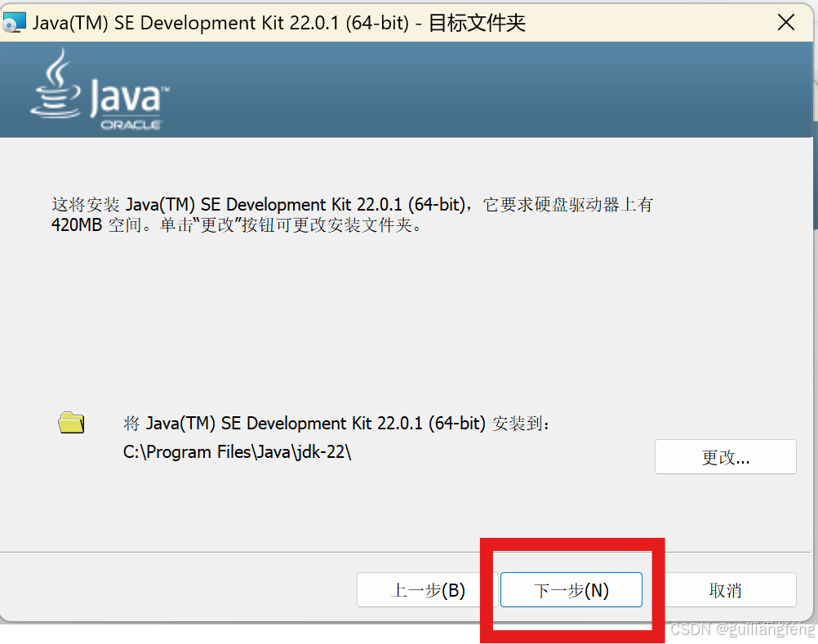Click the window title text 目标文件夹
This screenshot has height=644, width=818.
click(477, 23)
